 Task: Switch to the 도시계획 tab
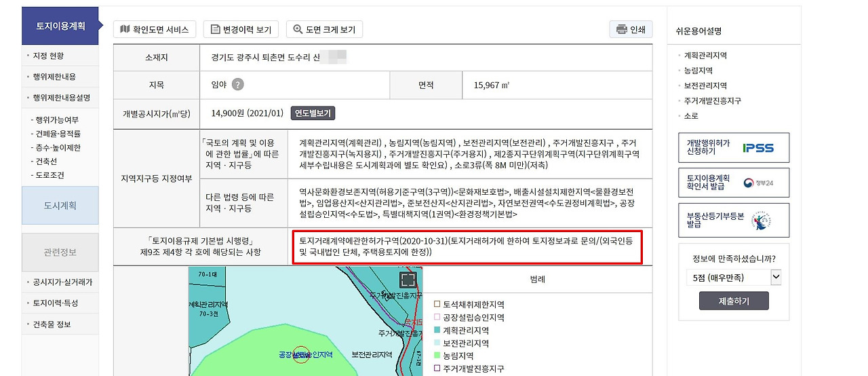coord(60,206)
